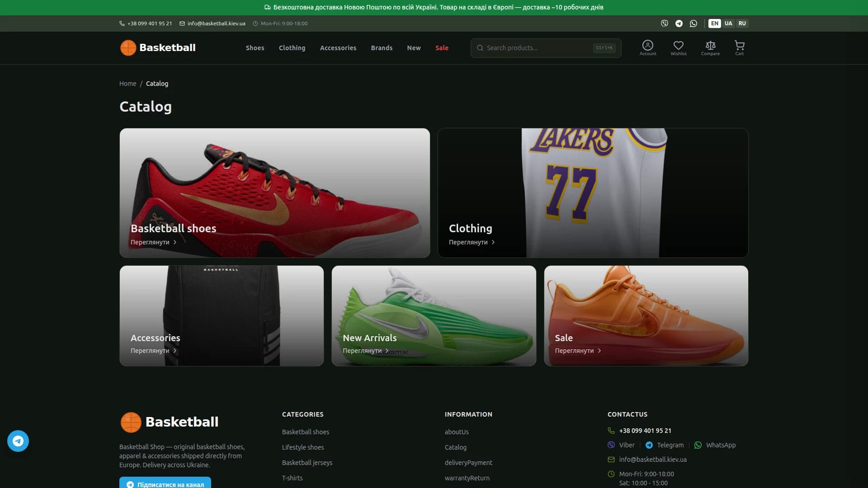Open the Basketball shoes category card

click(275, 193)
